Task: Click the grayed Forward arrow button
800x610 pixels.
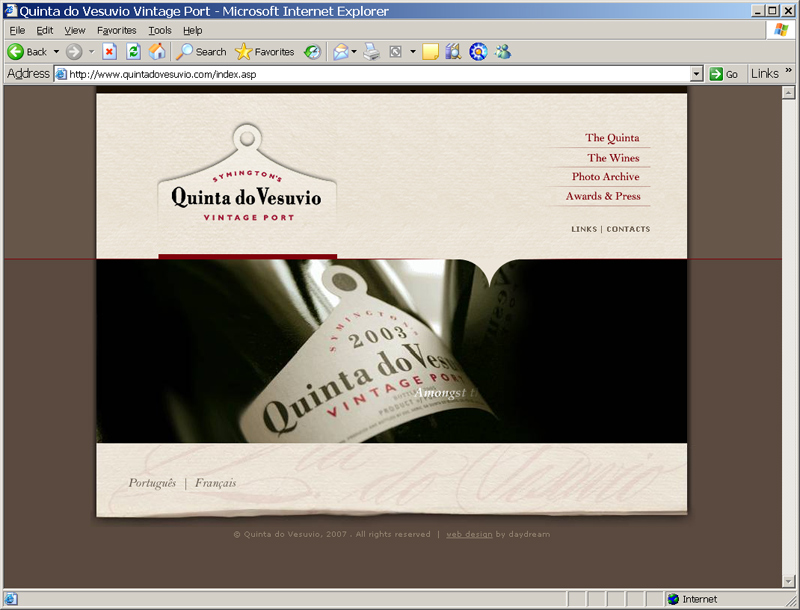Action: click(x=74, y=52)
